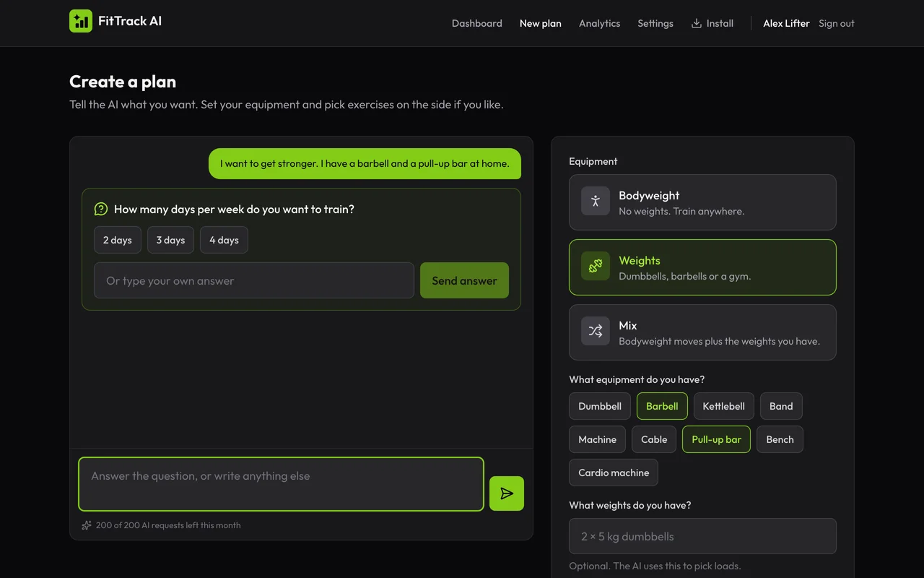Click the Send answer button
This screenshot has width=924, height=578.
coord(464,280)
